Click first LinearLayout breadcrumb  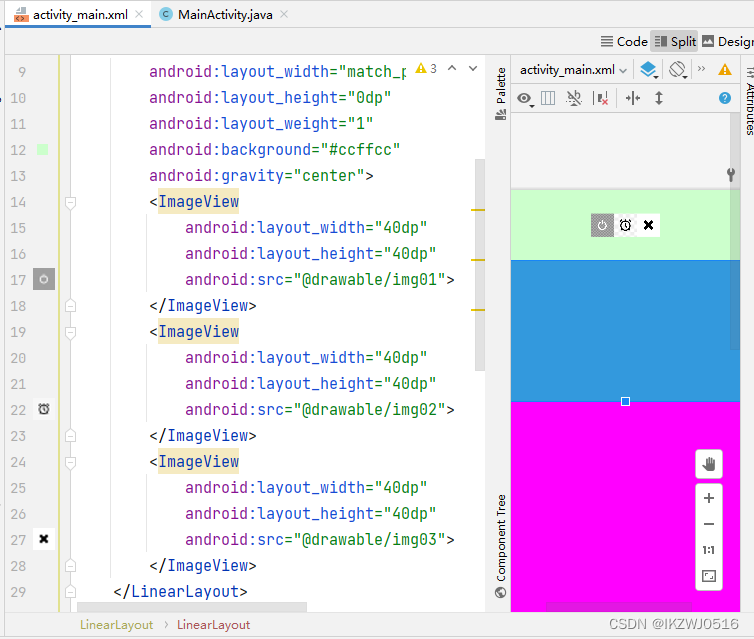[116, 625]
